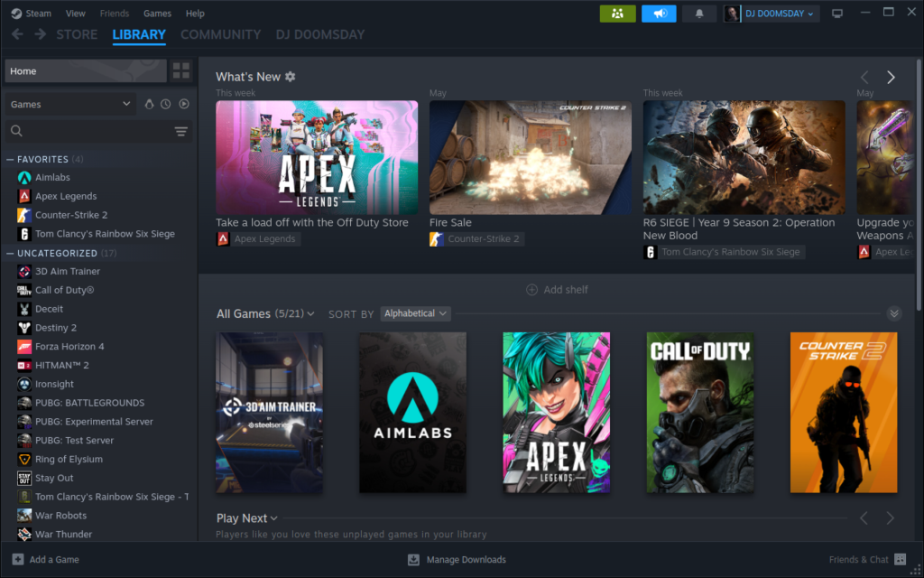Open What's New settings gear

coord(290,77)
